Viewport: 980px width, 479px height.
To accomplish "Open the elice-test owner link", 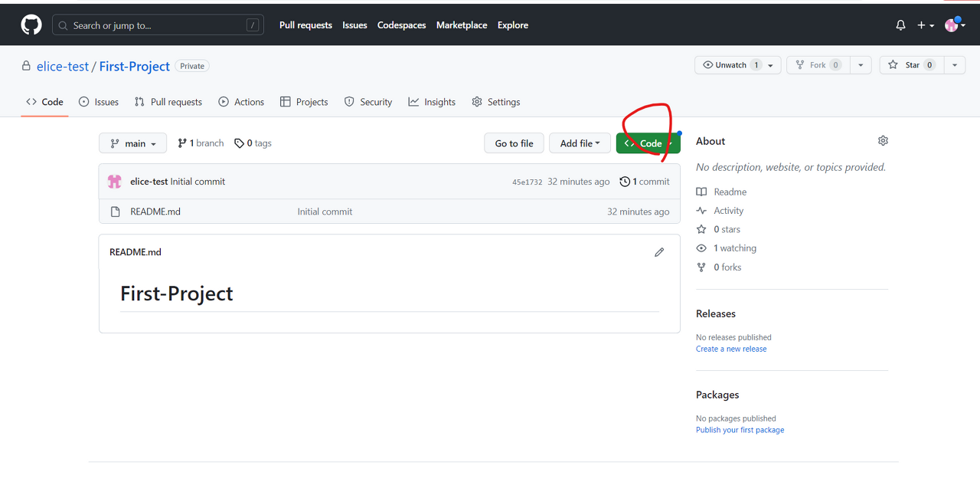I will click(x=63, y=67).
